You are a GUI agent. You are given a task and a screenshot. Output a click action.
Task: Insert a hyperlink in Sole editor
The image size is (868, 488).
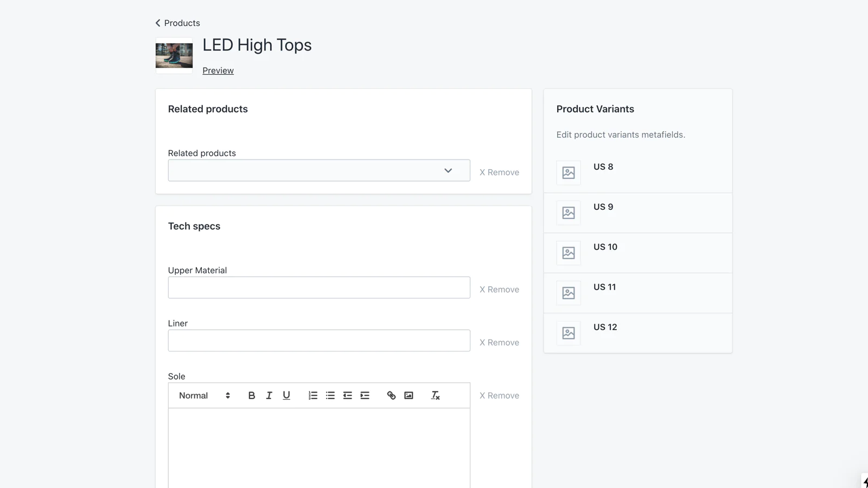click(391, 396)
